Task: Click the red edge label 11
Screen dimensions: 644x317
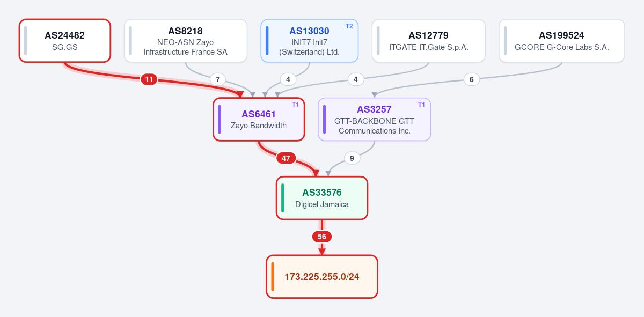Action: coord(149,79)
